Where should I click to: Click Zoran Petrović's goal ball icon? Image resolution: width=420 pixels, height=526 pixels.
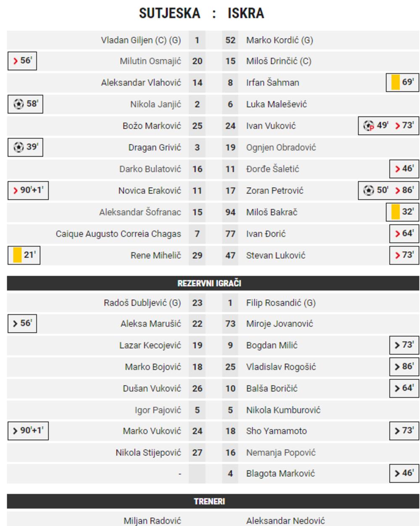click(368, 190)
